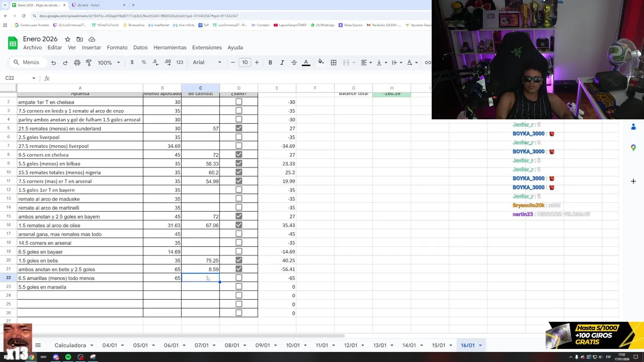Viewport: 644px width, 362px height.
Task: Open the more number formats 123 menu
Action: 180,62
